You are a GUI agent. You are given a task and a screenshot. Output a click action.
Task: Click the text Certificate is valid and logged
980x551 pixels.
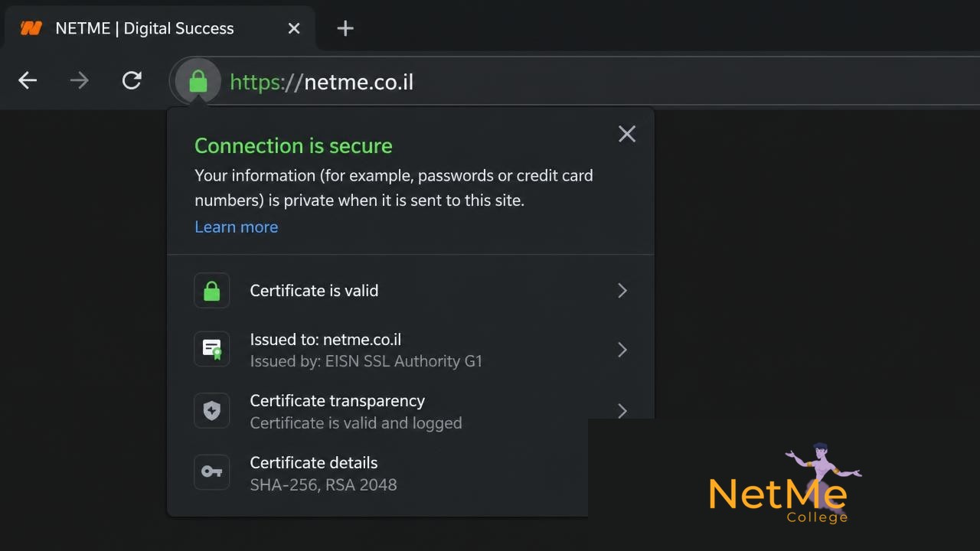(x=356, y=423)
